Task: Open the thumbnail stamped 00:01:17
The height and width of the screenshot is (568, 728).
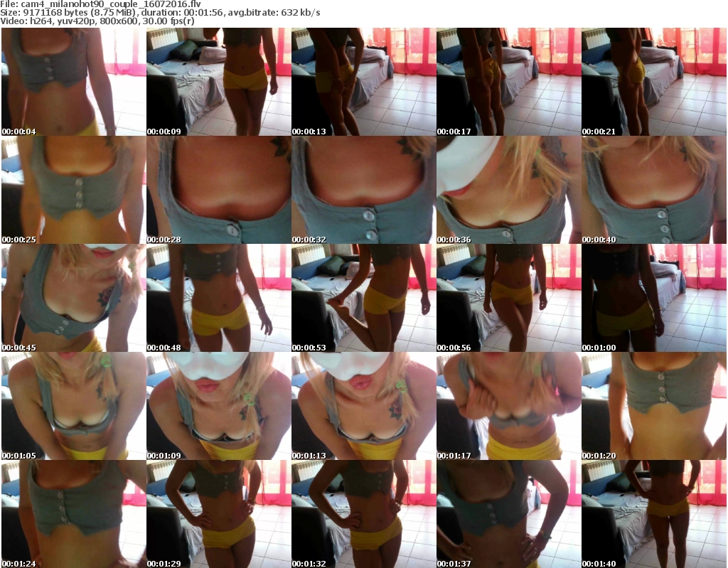Action: click(508, 406)
